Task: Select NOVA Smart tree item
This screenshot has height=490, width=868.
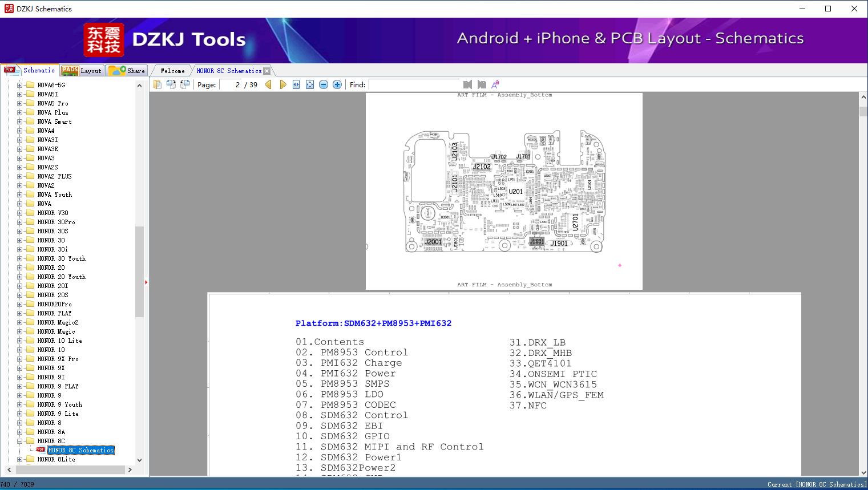Action: [x=54, y=122]
